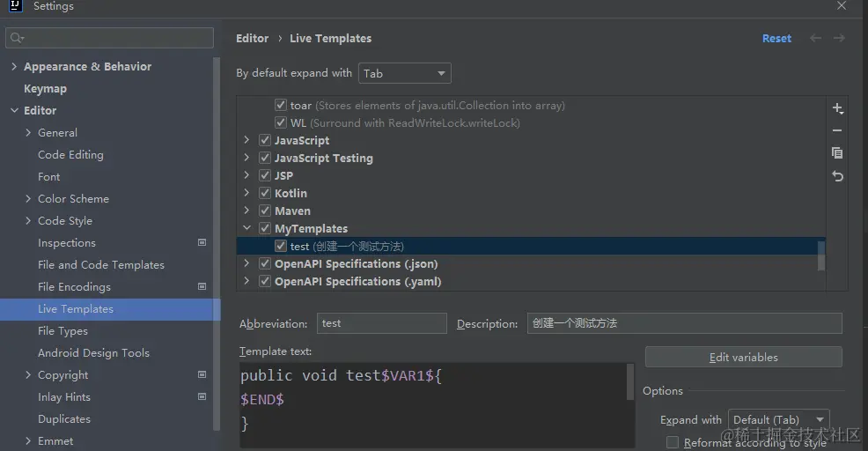This screenshot has height=451, width=868.
Task: Click the template list vertical scrollbar
Action: [x=821, y=255]
